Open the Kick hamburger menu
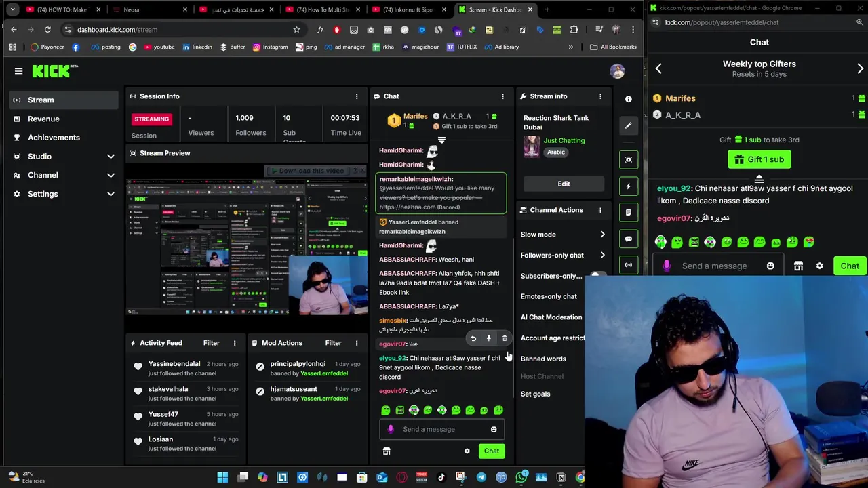Image resolution: width=868 pixels, height=488 pixels. click(x=18, y=70)
